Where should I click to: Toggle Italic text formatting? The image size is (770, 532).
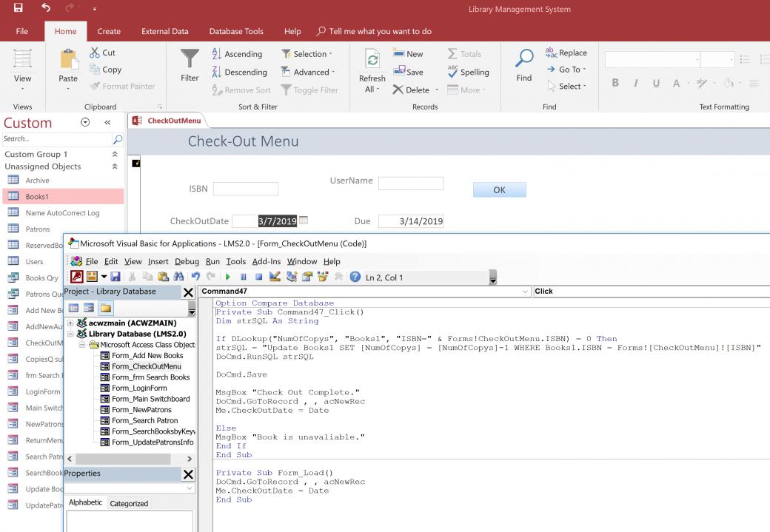pyautogui.click(x=636, y=83)
